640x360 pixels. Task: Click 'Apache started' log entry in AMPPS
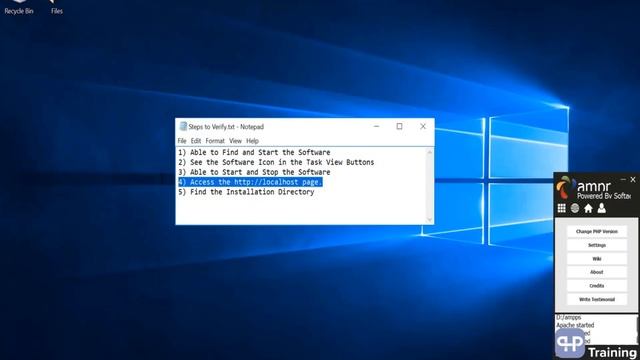[x=575, y=325]
